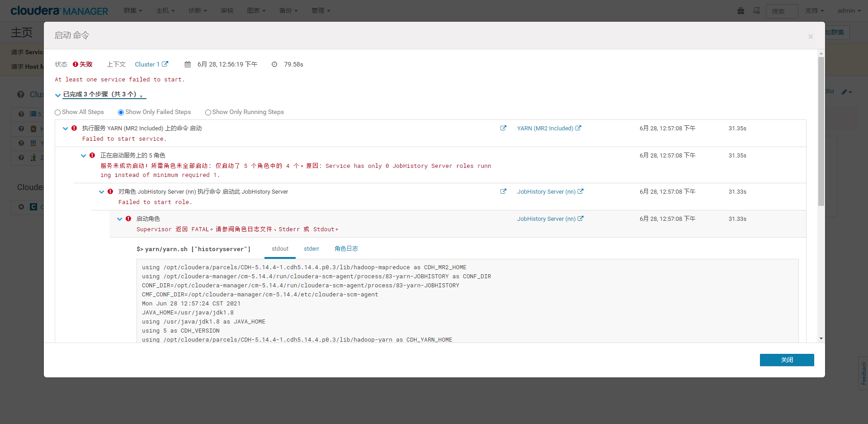Screen dimensions: 868x424
Task: Open YARN step details external-link icon
Action: coord(503,128)
